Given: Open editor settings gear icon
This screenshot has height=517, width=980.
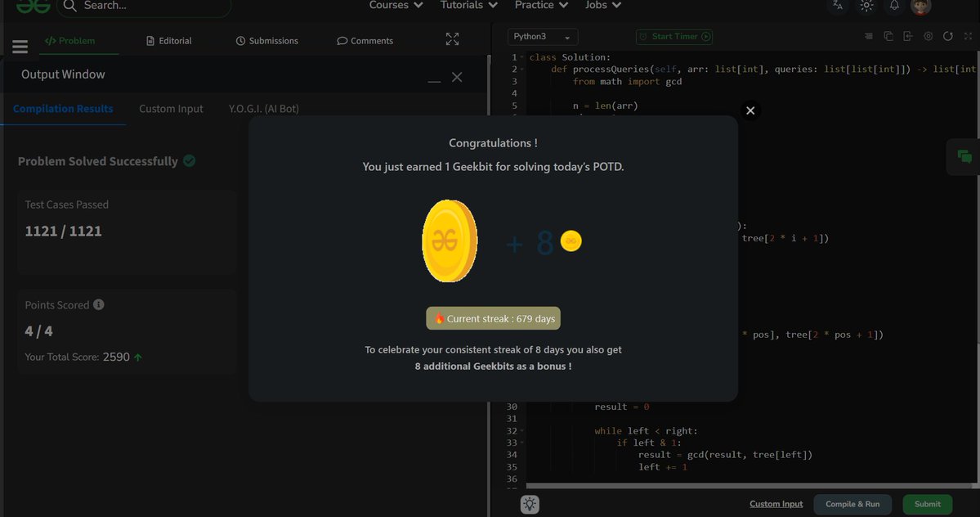Looking at the screenshot, I should [929, 36].
